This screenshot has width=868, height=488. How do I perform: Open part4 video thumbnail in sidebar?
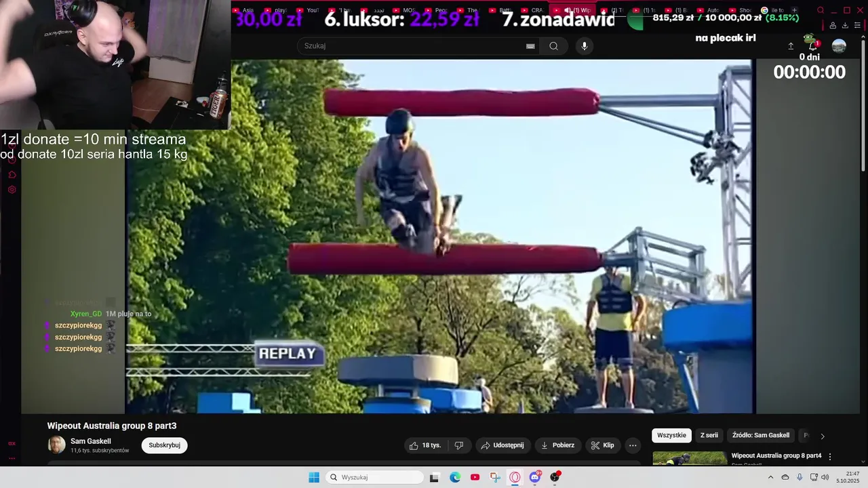690,459
